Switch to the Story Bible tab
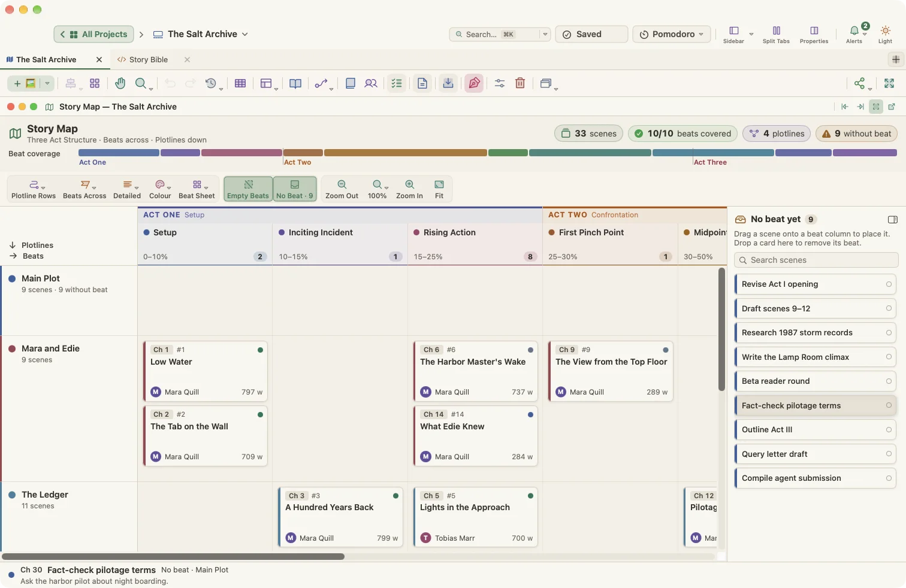This screenshot has width=906, height=588. pyautogui.click(x=148, y=60)
